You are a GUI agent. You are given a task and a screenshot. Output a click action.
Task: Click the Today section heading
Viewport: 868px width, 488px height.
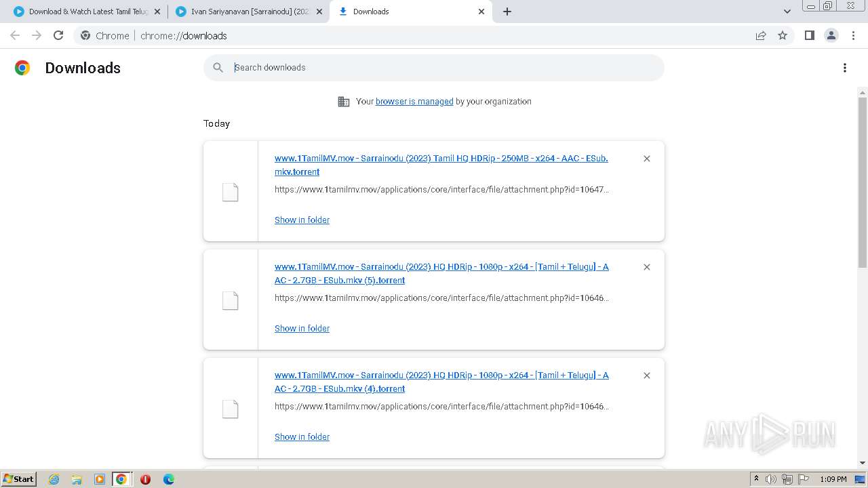click(216, 123)
